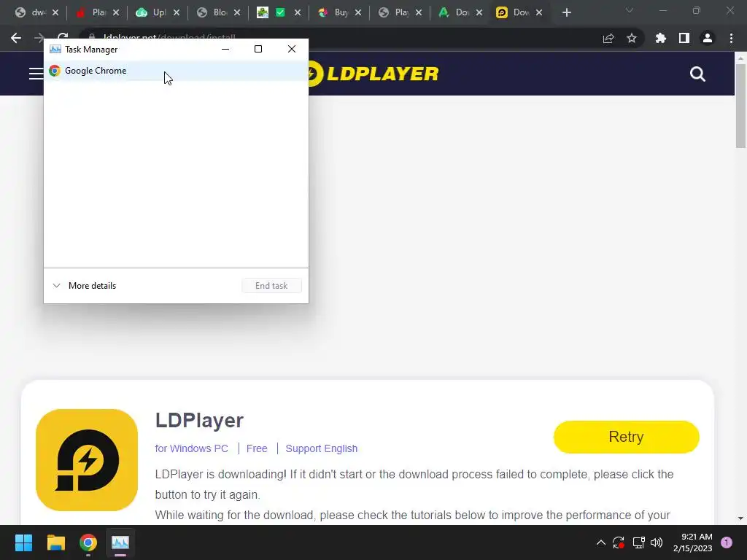Open Chrome tab search chevron
Screen dimensions: 747x560
click(630, 10)
